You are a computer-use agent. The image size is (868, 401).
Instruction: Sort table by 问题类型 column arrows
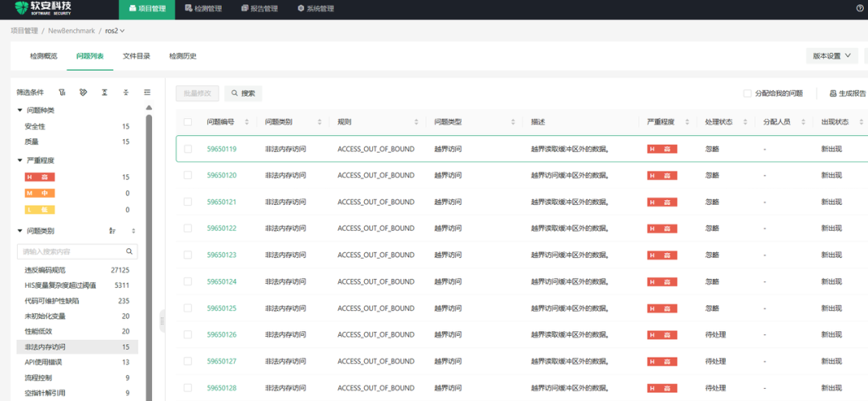[x=513, y=122]
